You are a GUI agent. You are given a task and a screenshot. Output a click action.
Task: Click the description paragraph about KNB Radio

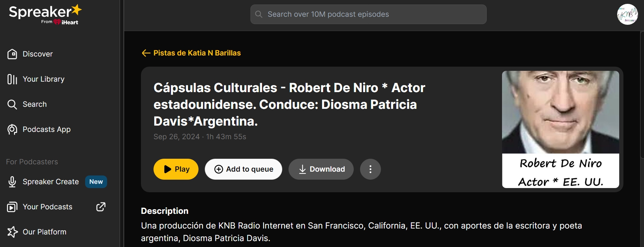pyautogui.click(x=361, y=232)
